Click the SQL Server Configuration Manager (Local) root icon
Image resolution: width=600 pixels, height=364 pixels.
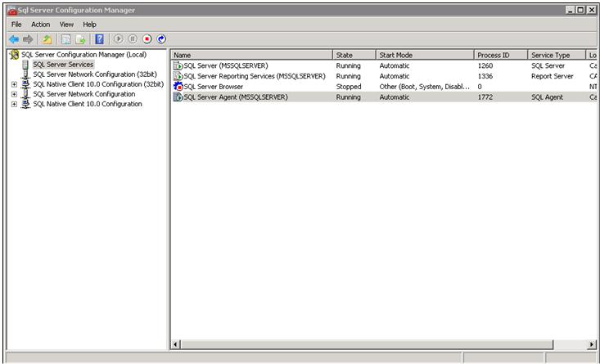pyautogui.click(x=15, y=55)
